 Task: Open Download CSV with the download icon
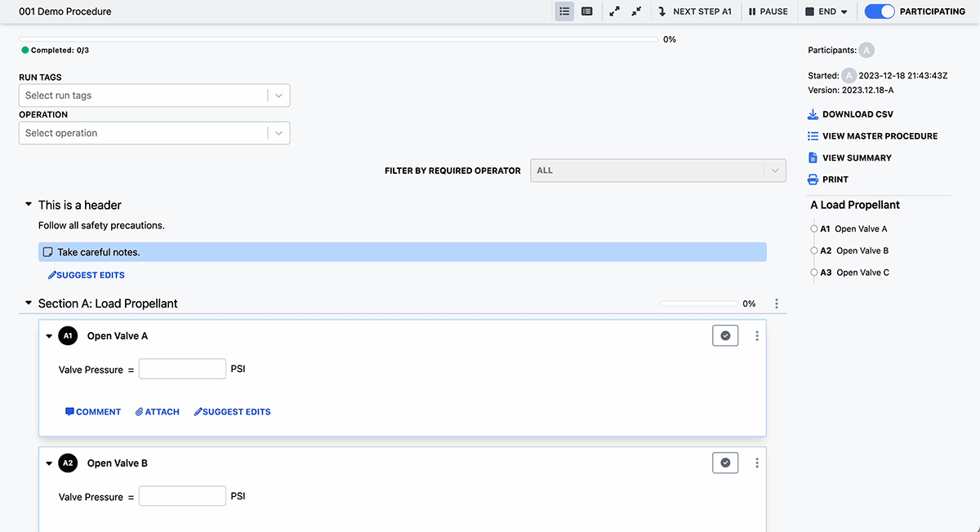point(812,113)
